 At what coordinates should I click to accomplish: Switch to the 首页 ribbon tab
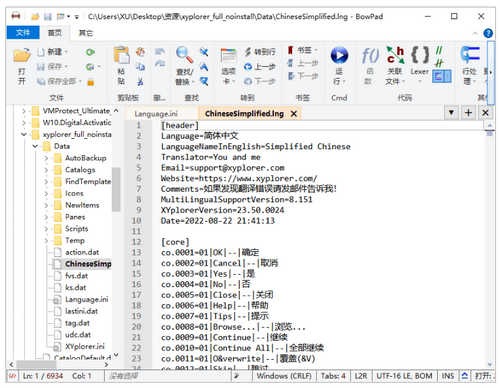[55, 33]
